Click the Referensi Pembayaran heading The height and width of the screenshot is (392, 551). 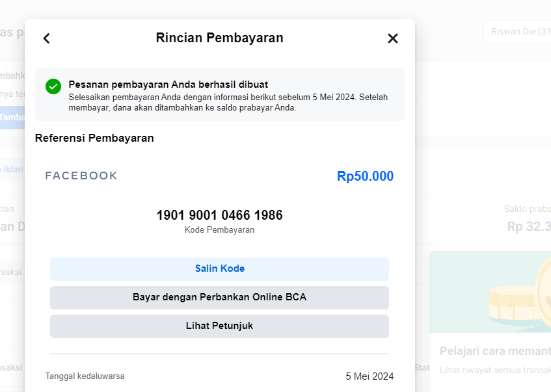[94, 138]
